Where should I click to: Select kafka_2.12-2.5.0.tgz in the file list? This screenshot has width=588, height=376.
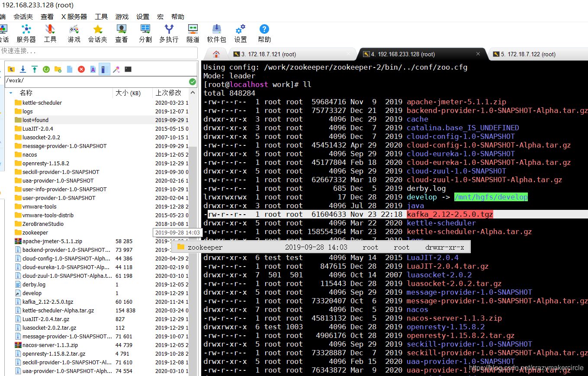point(48,302)
